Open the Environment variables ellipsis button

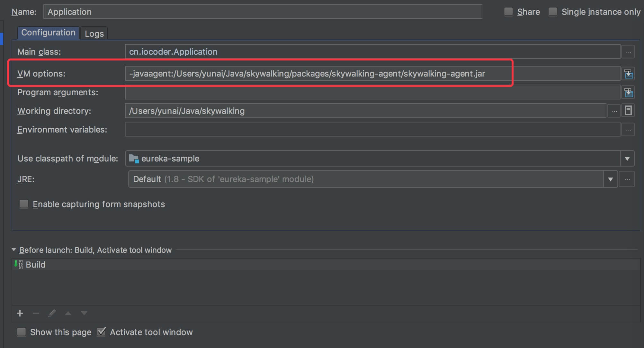tap(628, 130)
